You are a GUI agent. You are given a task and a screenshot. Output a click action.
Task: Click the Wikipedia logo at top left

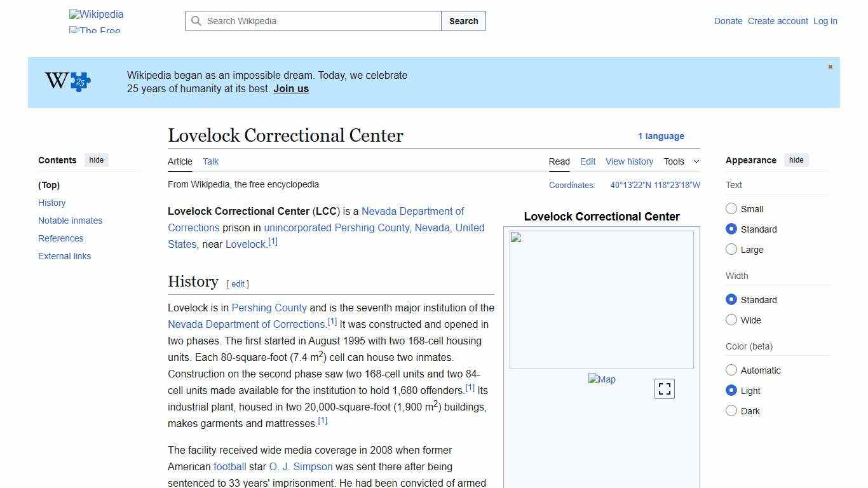[95, 14]
